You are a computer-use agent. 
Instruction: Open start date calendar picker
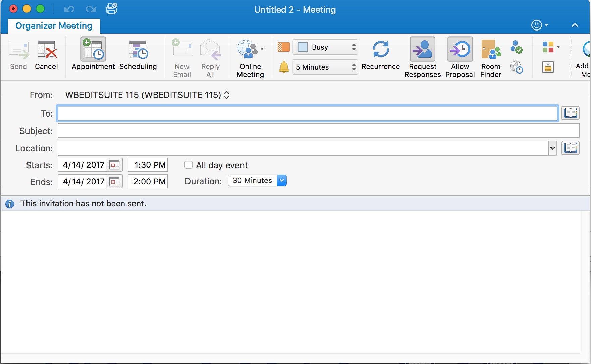click(115, 165)
